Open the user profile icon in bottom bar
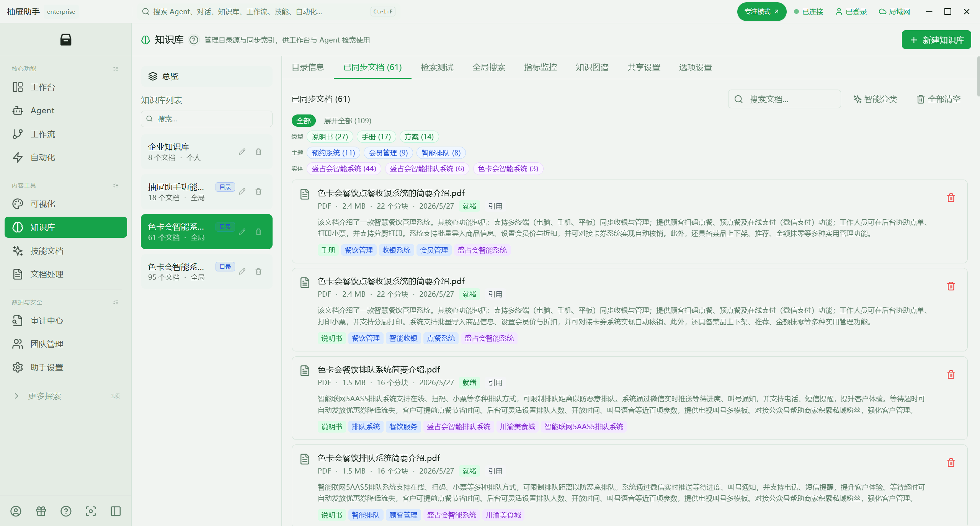The height and width of the screenshot is (526, 980). [x=16, y=511]
